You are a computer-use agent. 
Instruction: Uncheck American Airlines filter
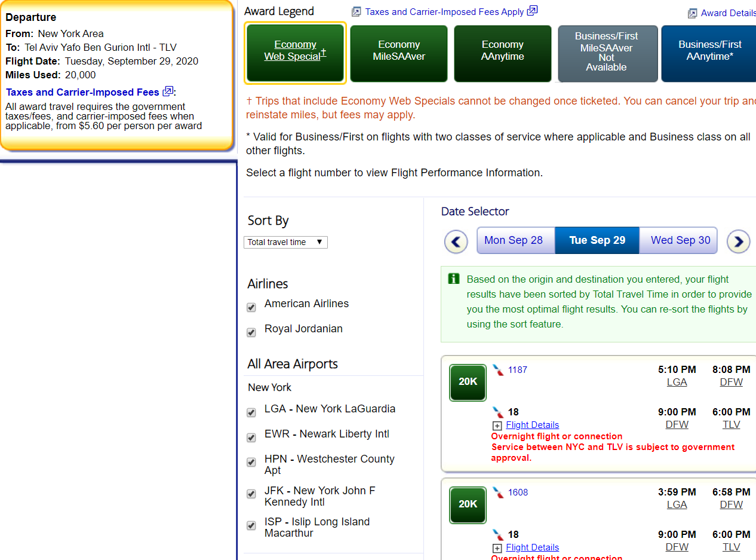click(x=251, y=307)
